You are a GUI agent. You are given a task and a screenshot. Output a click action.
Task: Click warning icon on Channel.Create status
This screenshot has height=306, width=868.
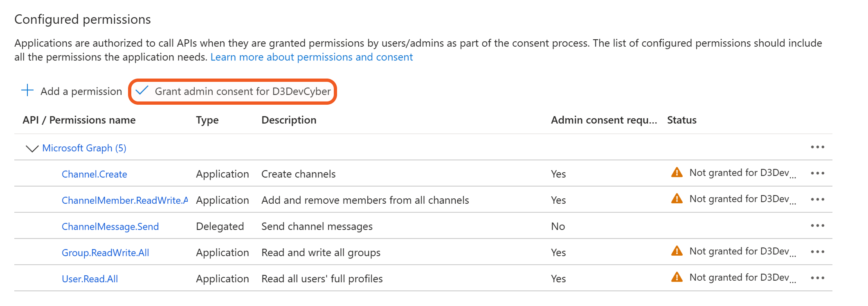click(677, 173)
